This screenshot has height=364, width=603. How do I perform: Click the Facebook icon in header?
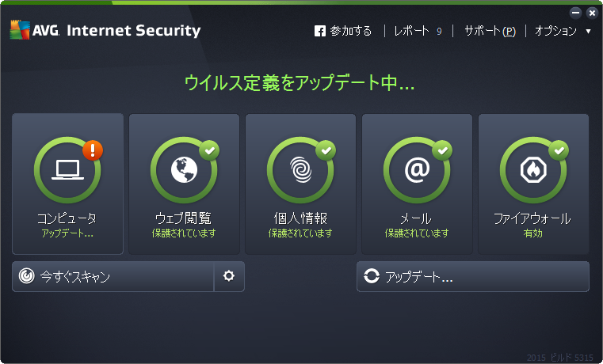click(x=320, y=31)
